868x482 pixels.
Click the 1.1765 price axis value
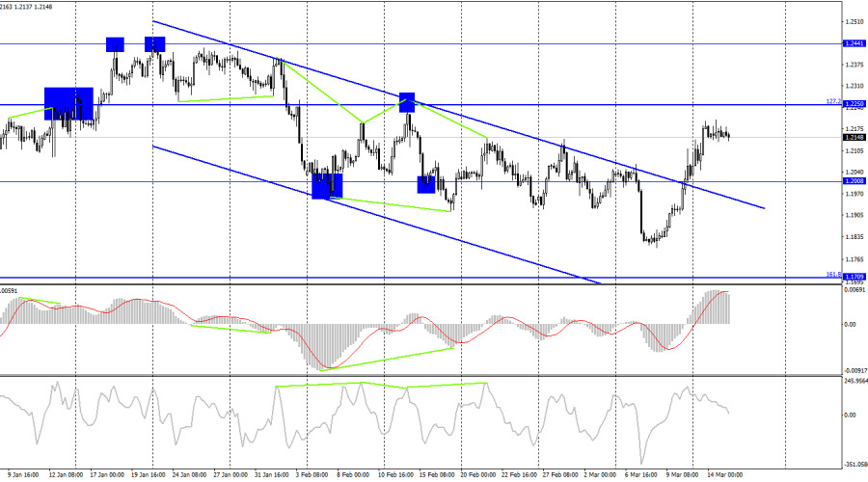(x=854, y=259)
